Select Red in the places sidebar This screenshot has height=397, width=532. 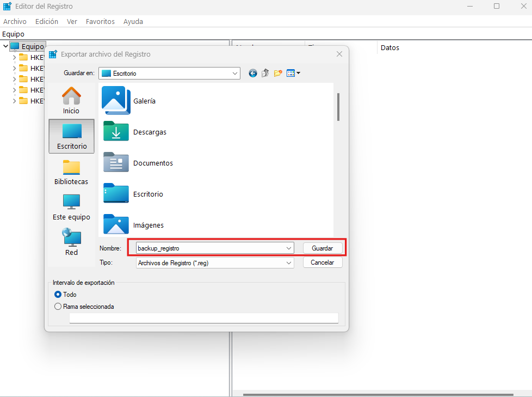pos(71,241)
